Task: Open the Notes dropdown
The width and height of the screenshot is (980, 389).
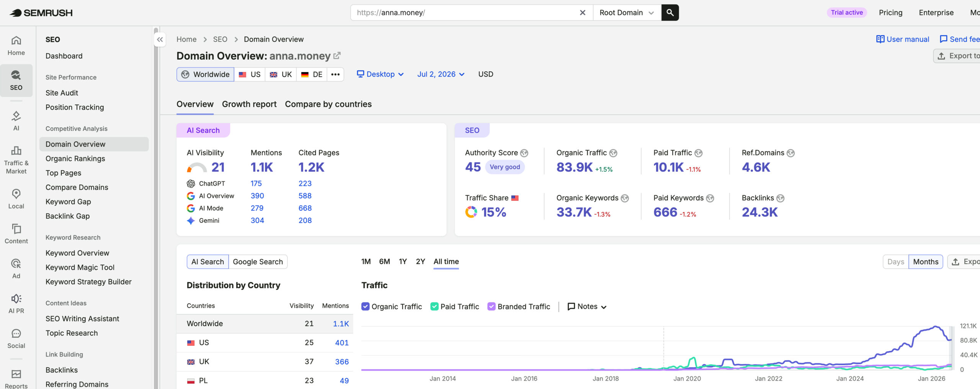Action: (587, 306)
